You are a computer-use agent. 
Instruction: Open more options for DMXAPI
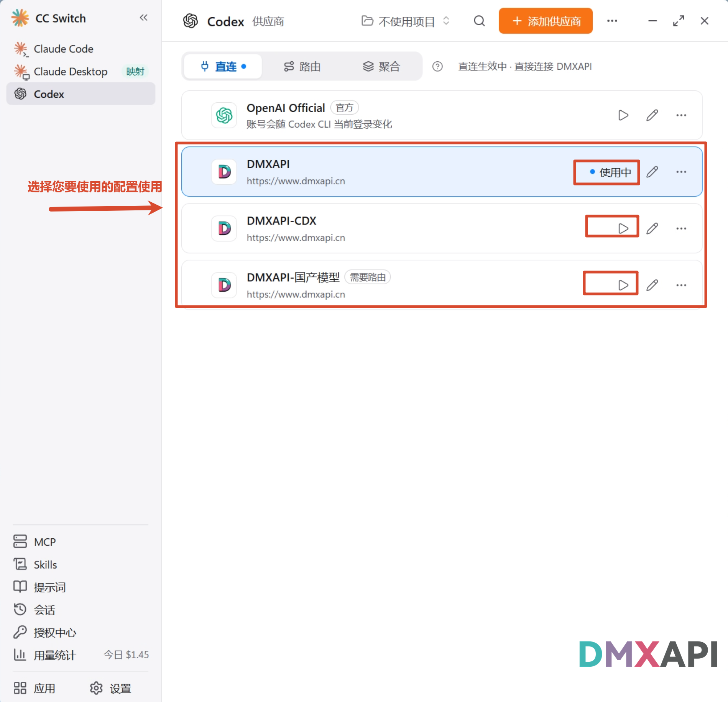(x=681, y=172)
